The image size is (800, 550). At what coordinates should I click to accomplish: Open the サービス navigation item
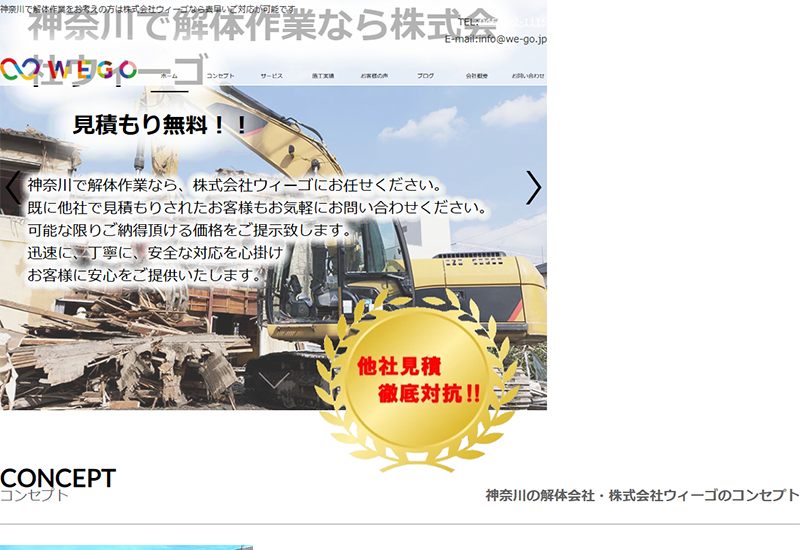tap(271, 76)
